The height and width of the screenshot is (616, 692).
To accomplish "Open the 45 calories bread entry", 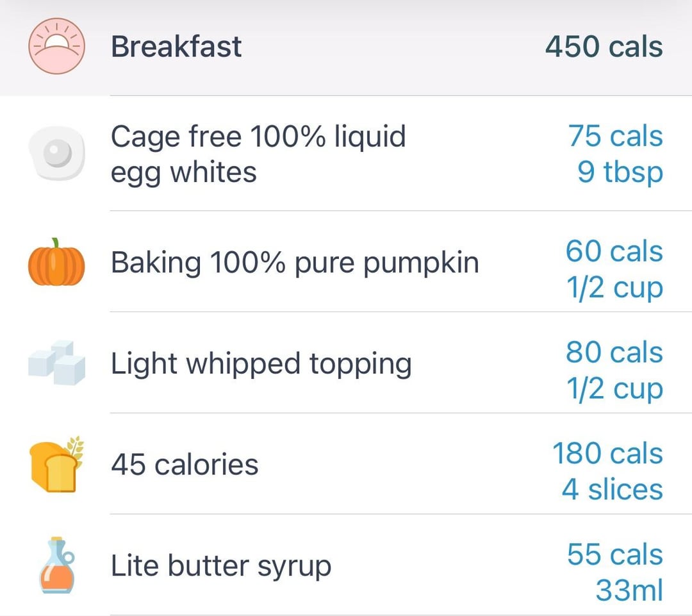I will point(346,464).
